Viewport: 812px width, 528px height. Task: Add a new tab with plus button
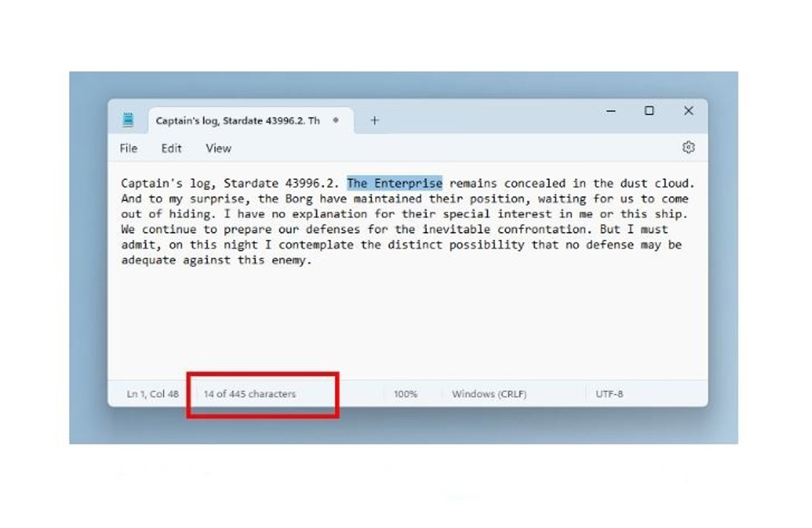click(x=374, y=120)
